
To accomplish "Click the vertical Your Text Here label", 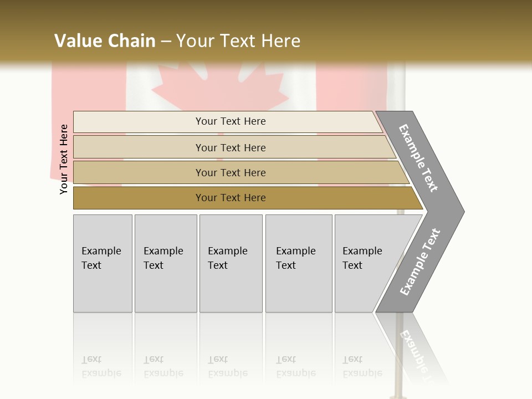I will point(64,159).
